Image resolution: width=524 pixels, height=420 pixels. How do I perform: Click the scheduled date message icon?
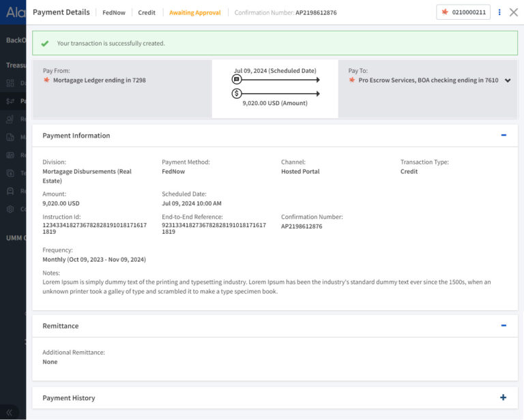point(237,80)
